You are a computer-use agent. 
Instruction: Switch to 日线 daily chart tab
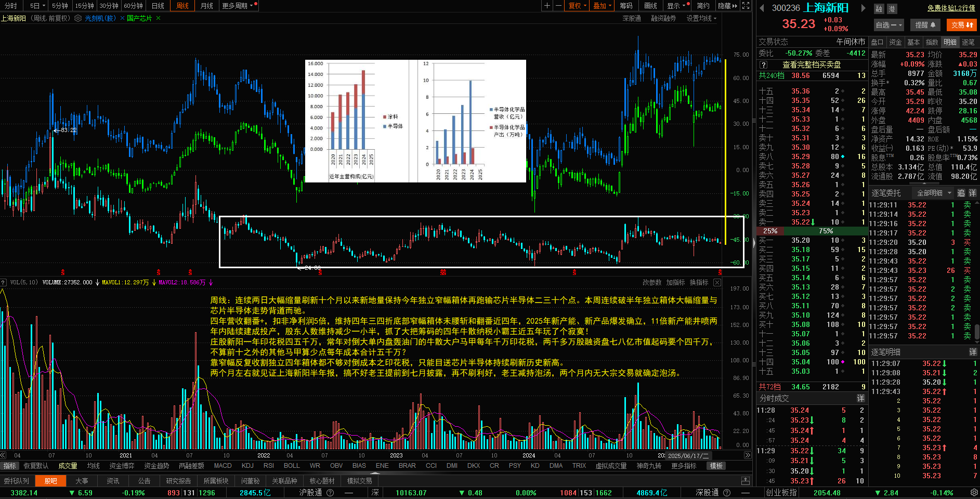pyautogui.click(x=158, y=6)
